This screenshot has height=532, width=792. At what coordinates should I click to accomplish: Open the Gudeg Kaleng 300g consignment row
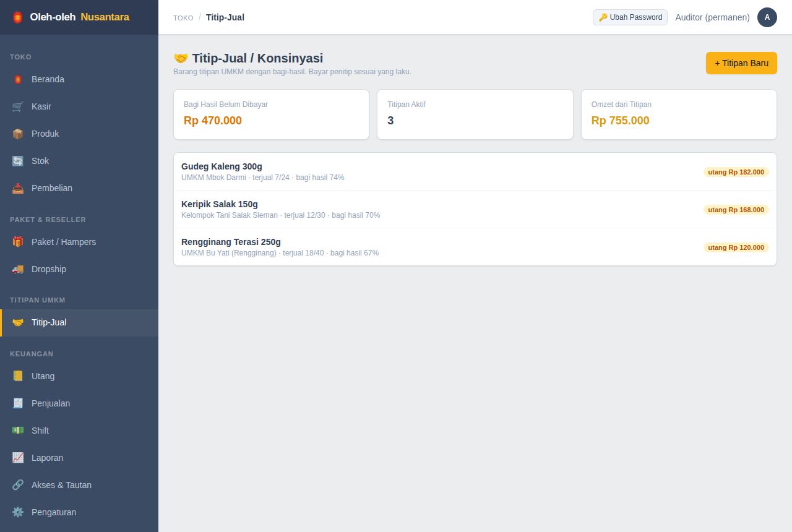(475, 172)
